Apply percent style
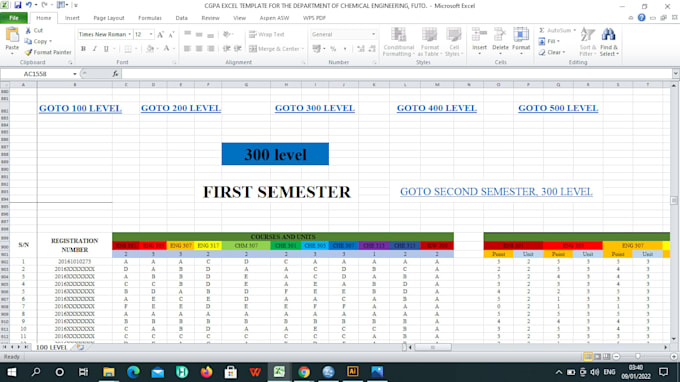The width and height of the screenshot is (680, 382). pos(333,49)
